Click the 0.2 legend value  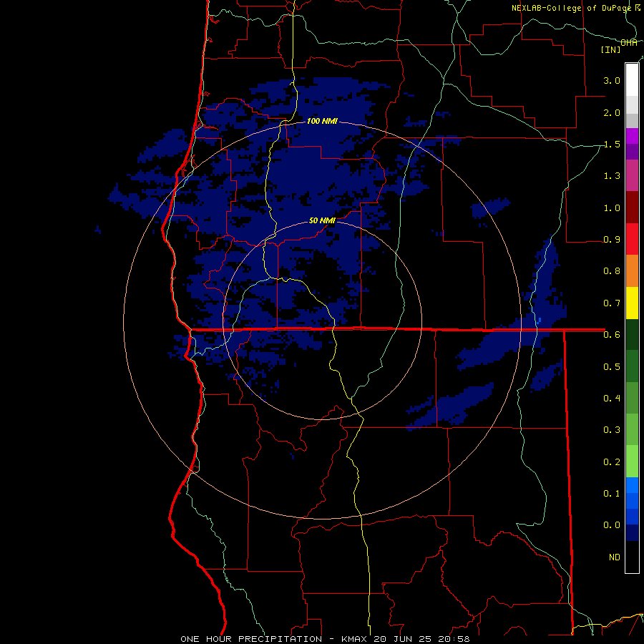tap(612, 462)
